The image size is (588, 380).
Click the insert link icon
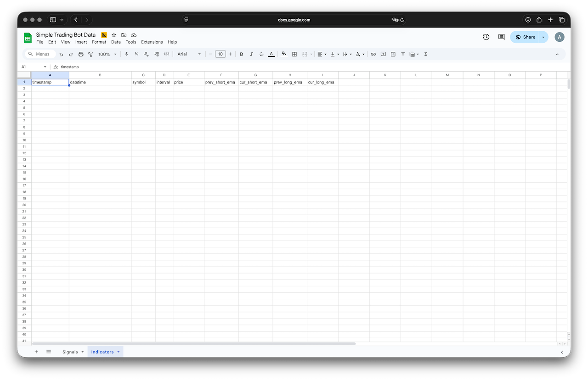coord(373,54)
